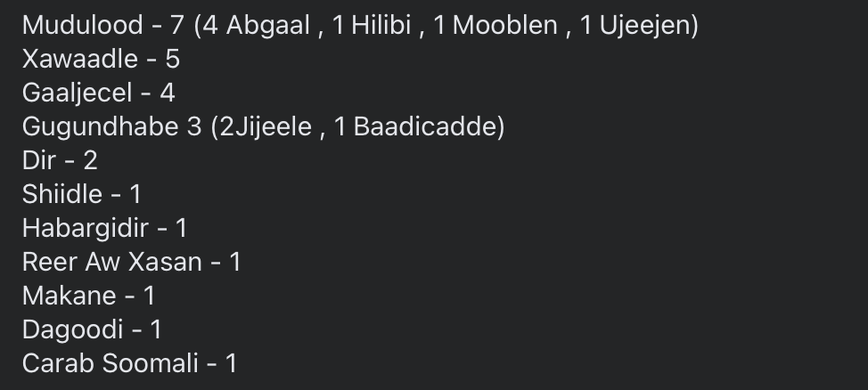868x390 pixels.
Task: Click the Habargidir - 1 line
Action: point(104,229)
